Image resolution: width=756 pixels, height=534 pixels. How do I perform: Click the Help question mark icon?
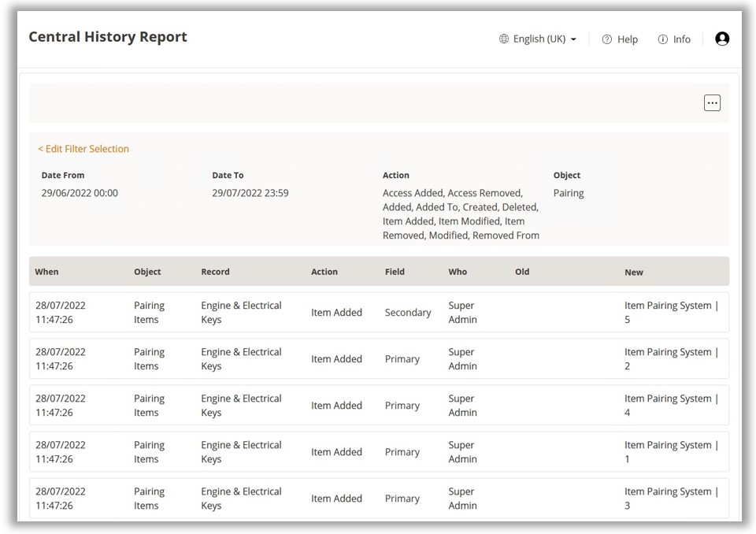607,39
